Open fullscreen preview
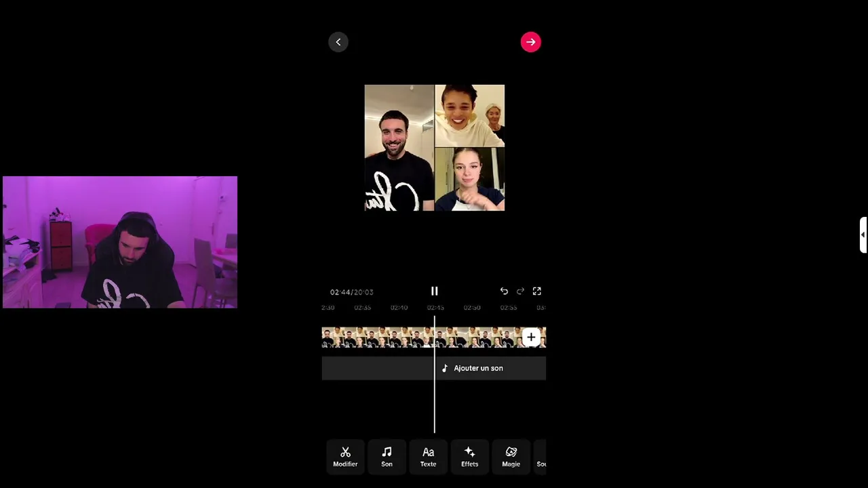The image size is (868, 488). (x=537, y=291)
